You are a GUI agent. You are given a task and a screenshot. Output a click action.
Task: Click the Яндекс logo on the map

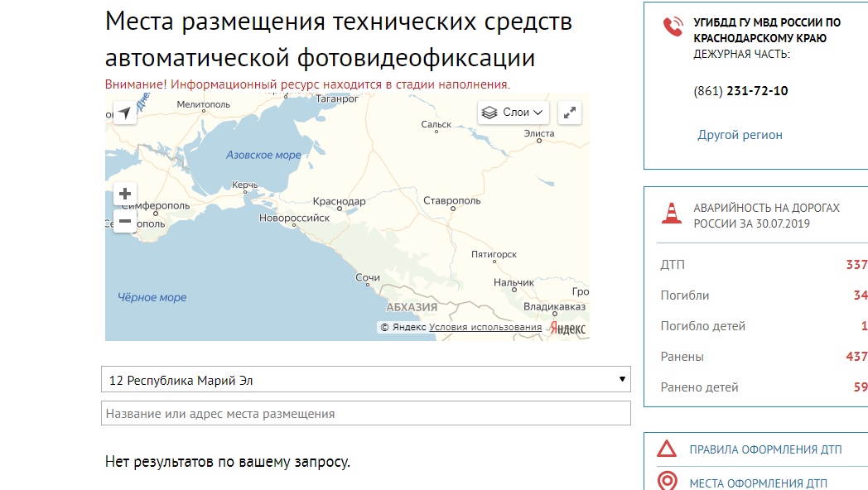pos(567,329)
